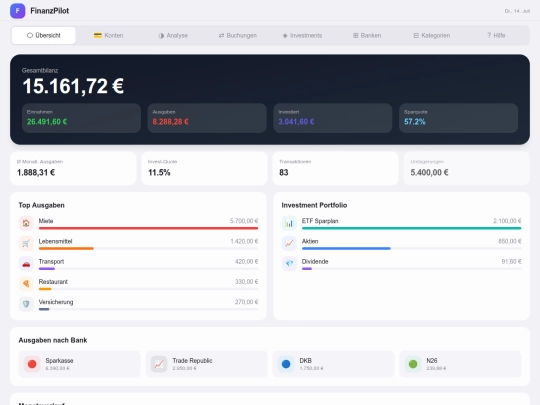540x405 pixels.
Task: Click the Gesamtbilanz amount 15.161,72 €
Action: point(73,86)
